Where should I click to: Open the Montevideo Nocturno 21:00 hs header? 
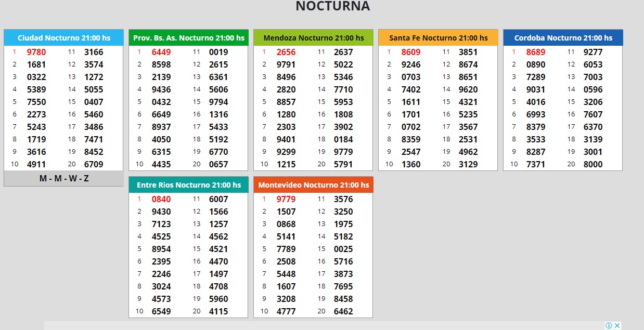[313, 185]
